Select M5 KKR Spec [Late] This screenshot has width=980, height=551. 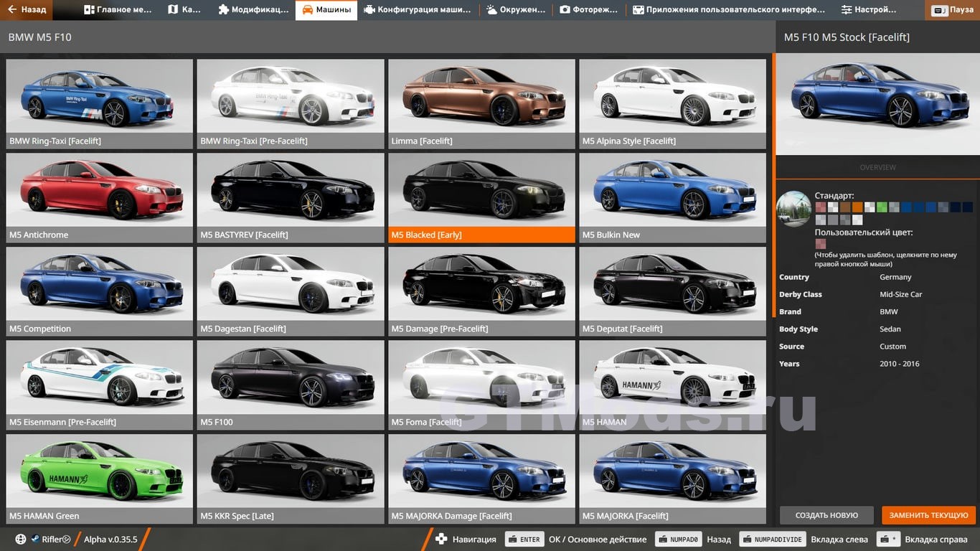(291, 479)
